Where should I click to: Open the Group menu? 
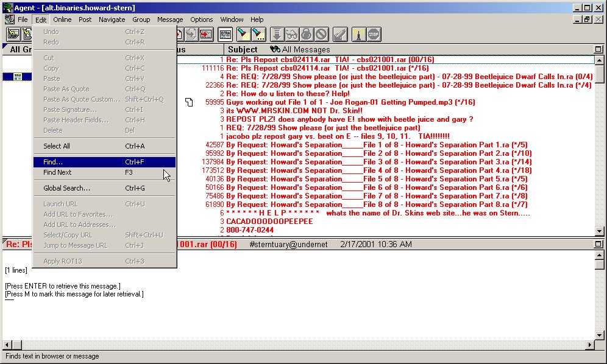(141, 19)
